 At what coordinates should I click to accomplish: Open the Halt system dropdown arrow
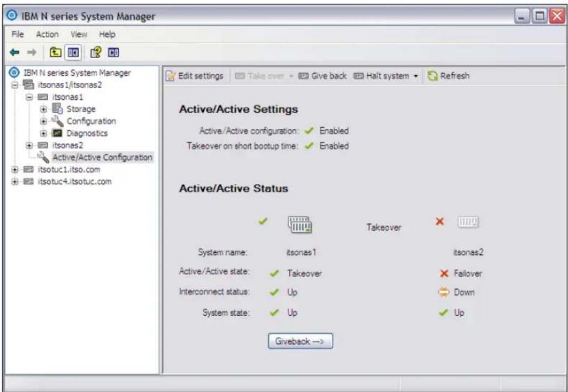click(x=416, y=76)
